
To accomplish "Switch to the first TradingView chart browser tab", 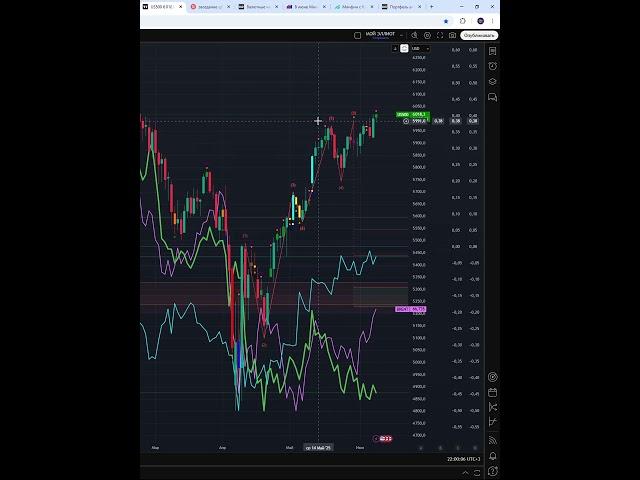I will (162, 7).
